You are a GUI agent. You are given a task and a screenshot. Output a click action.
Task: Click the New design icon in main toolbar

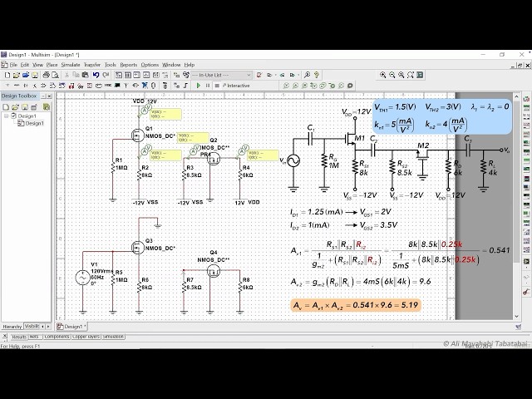(x=7, y=75)
